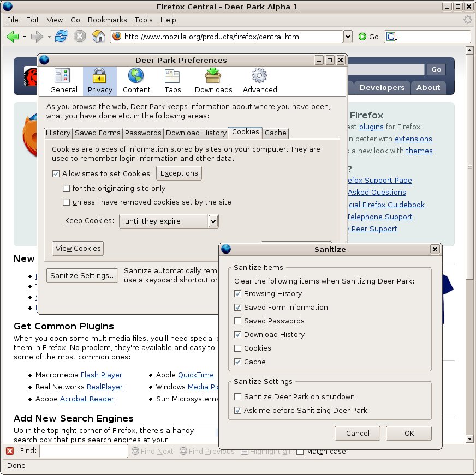Open the Help menu

[168, 20]
